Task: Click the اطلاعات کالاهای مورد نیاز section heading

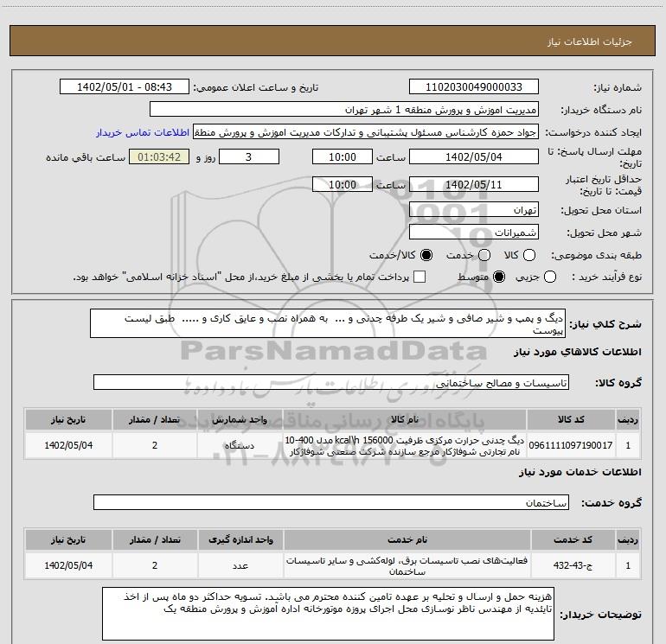Action: click(578, 352)
